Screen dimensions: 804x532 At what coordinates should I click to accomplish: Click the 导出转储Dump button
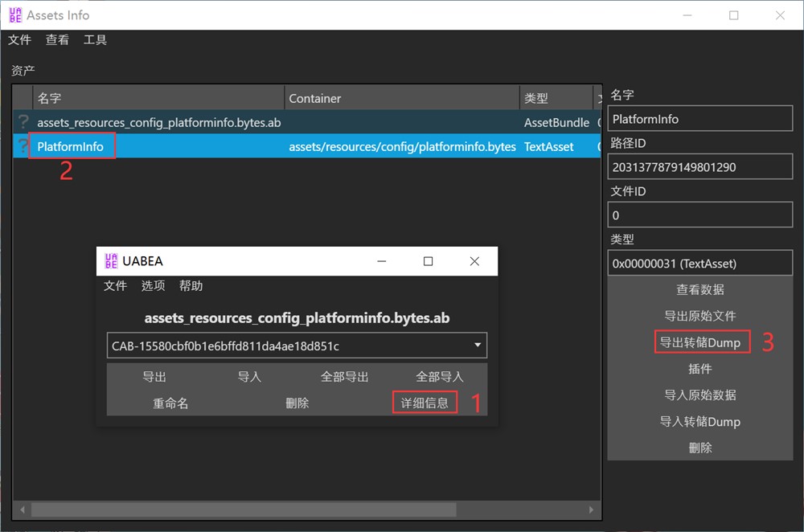[x=700, y=342]
